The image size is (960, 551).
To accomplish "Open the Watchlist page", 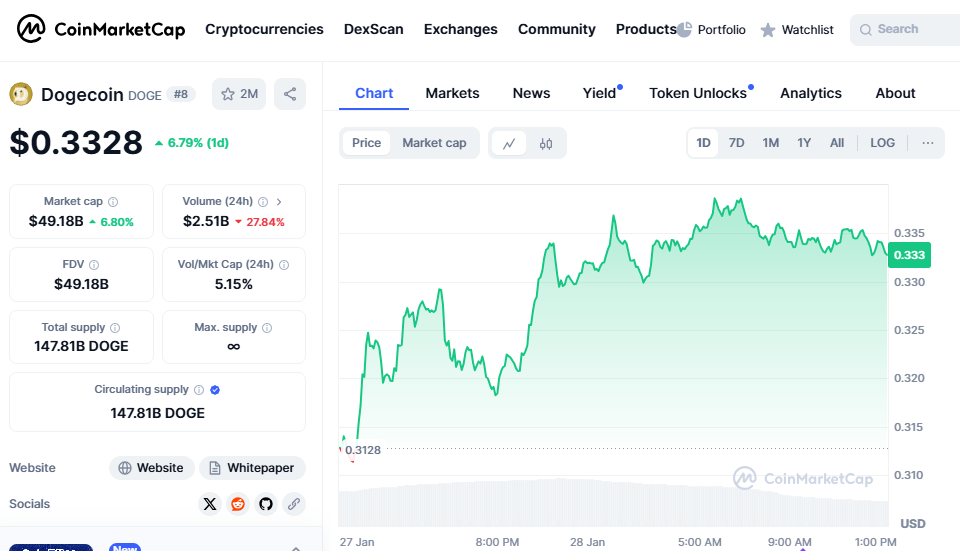I will [x=797, y=30].
